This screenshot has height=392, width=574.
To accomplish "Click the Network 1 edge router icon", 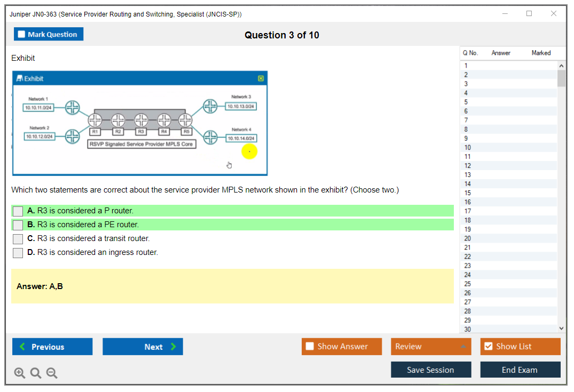I will (73, 107).
